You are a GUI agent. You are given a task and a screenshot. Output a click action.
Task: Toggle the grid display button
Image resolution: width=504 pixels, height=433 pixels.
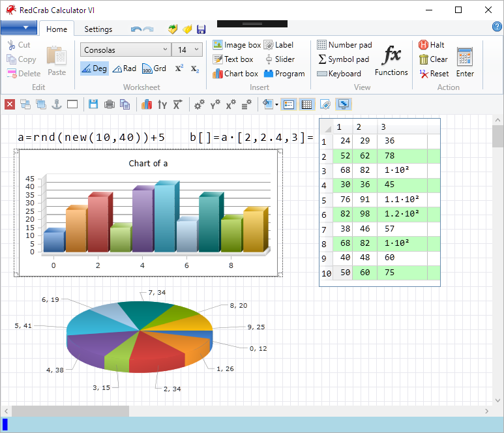pyautogui.click(x=307, y=104)
